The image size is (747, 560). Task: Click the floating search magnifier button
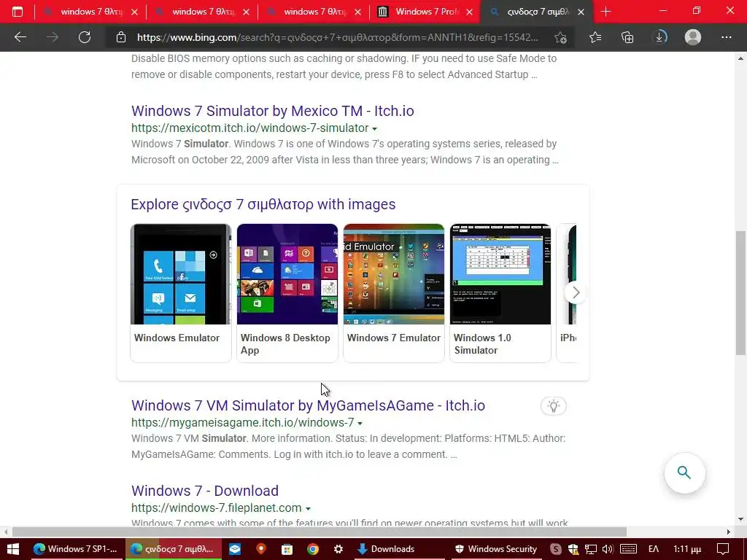[684, 472]
